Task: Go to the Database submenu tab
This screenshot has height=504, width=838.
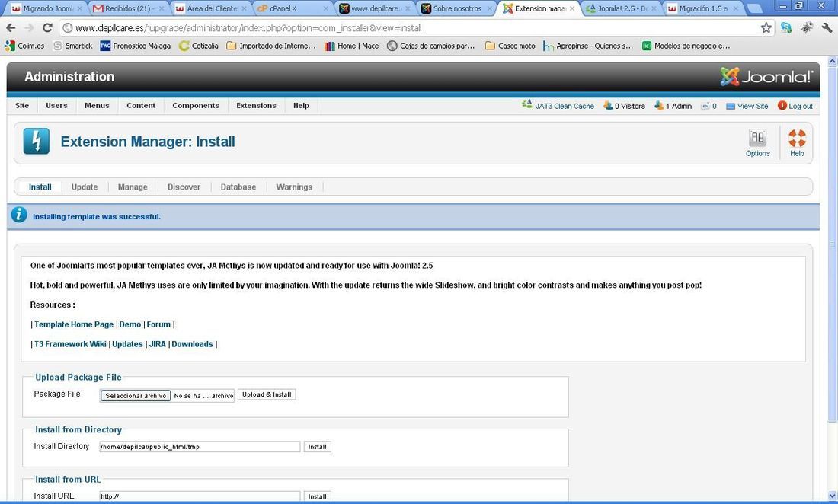Action: tap(238, 187)
